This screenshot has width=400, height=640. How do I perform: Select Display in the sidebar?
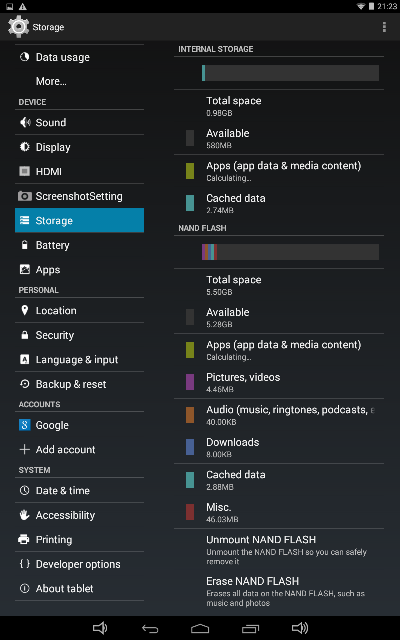[x=80, y=147]
